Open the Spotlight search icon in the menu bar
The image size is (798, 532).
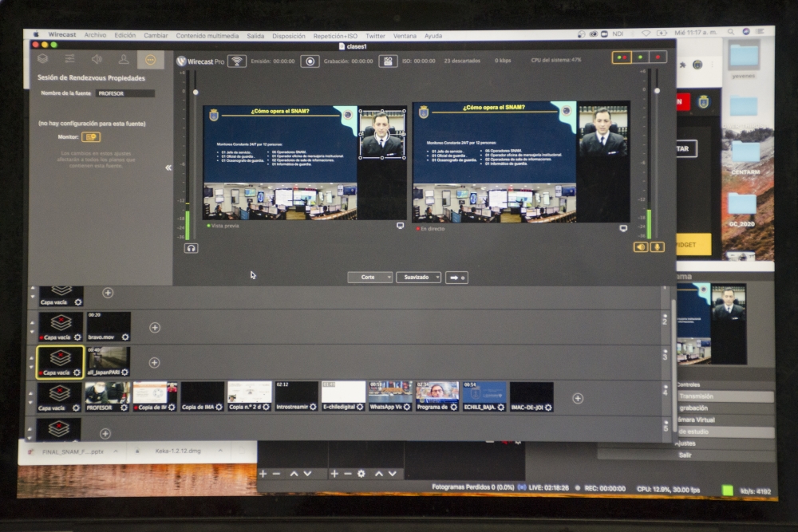click(x=731, y=32)
